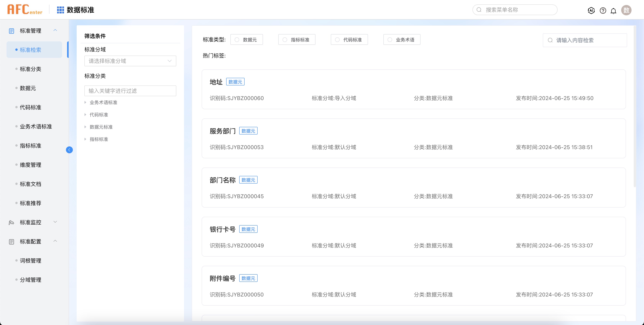
Task: Click 标准分域:导入分域 text
Action: (334, 98)
